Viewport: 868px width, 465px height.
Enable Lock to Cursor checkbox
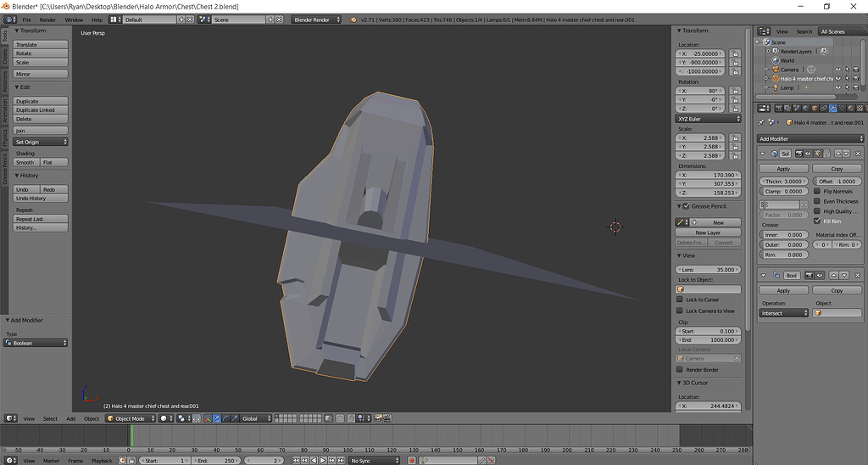(x=680, y=300)
